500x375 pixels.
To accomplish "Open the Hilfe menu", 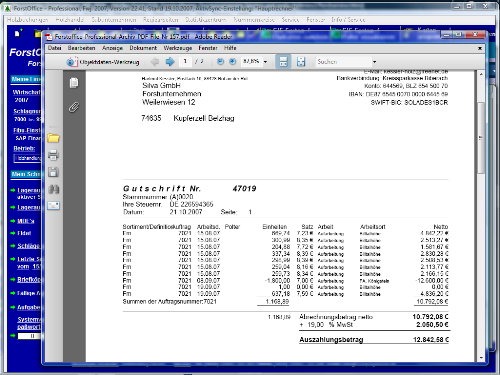I will click(230, 48).
